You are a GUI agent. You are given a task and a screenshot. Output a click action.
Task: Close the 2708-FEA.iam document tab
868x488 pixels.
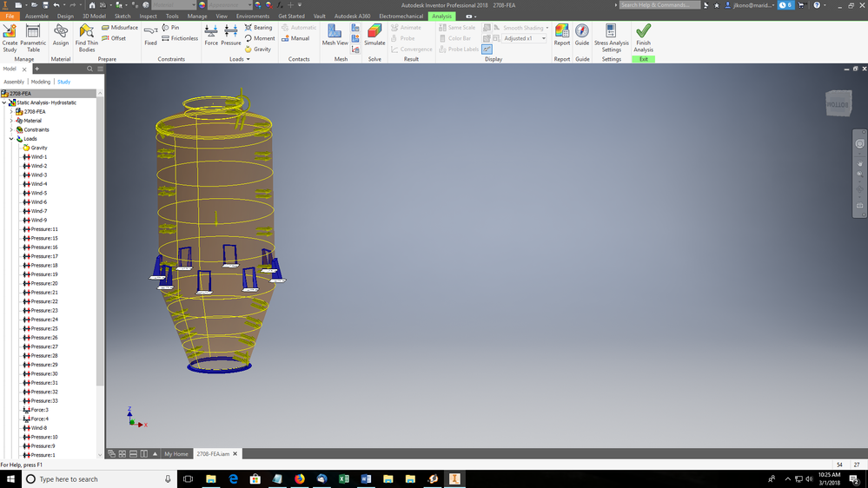tap(235, 453)
